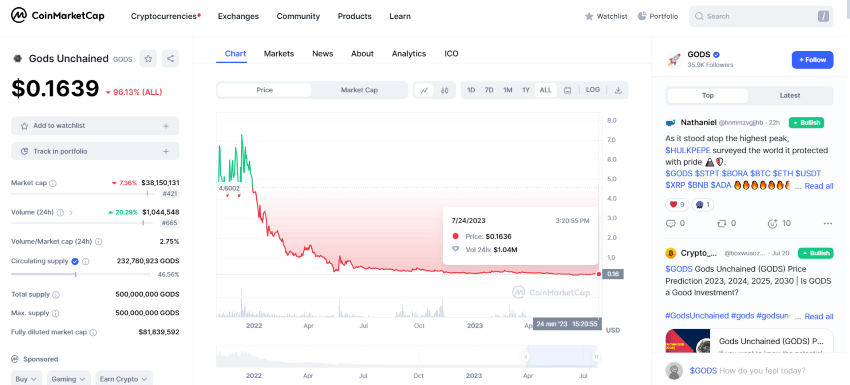The width and height of the screenshot is (850, 385).
Task: Open the Markets tab
Action: [279, 54]
